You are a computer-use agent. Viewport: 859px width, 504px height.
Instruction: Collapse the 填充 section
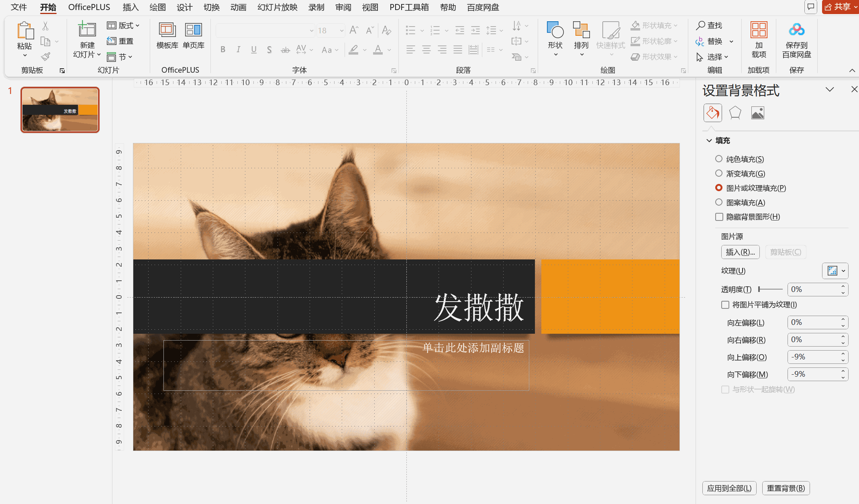709,141
